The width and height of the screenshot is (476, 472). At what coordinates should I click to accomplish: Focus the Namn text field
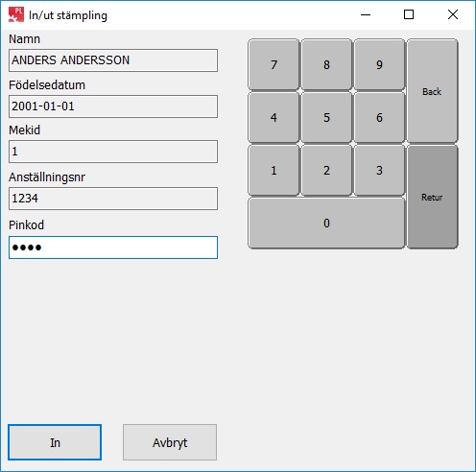pos(113,60)
